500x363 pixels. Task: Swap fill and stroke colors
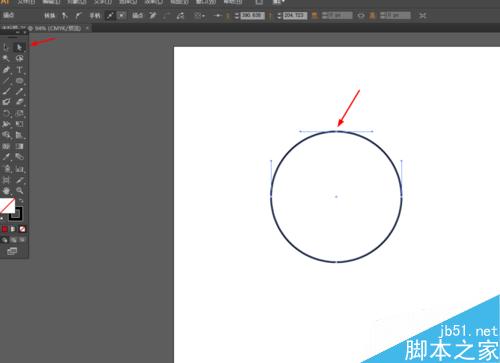(21, 201)
